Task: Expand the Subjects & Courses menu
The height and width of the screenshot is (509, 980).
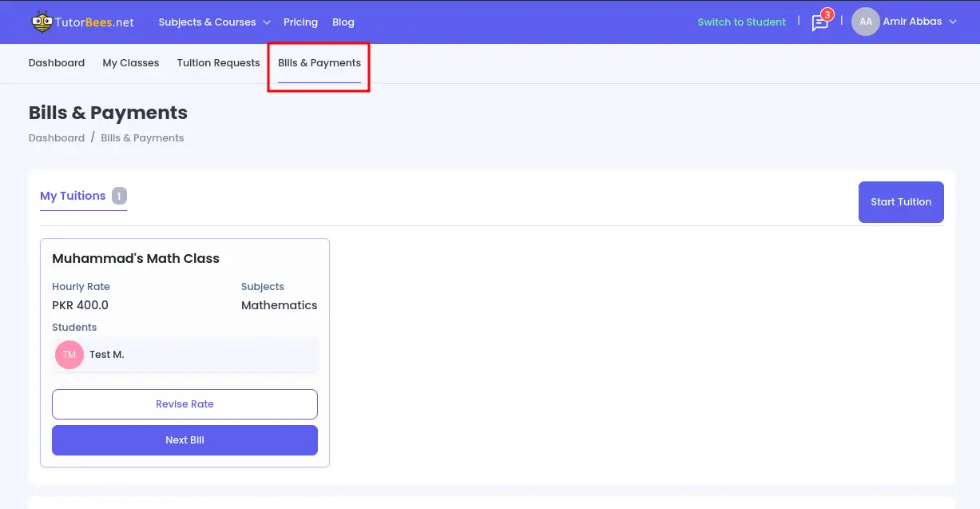Action: 214,22
